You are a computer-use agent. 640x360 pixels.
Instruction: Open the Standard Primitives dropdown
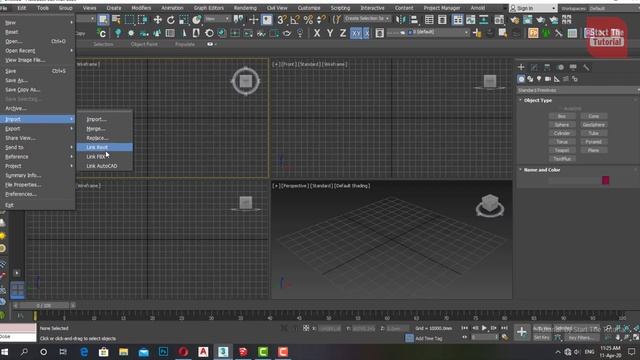coord(578,90)
